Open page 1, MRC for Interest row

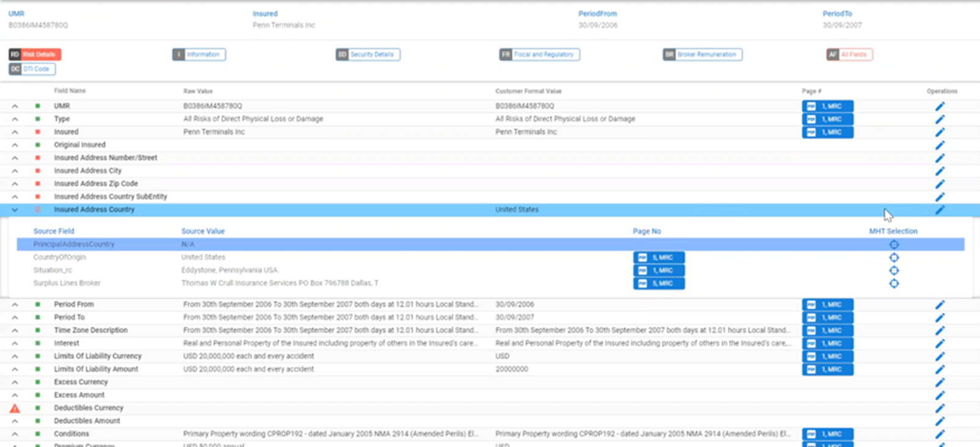(x=827, y=343)
